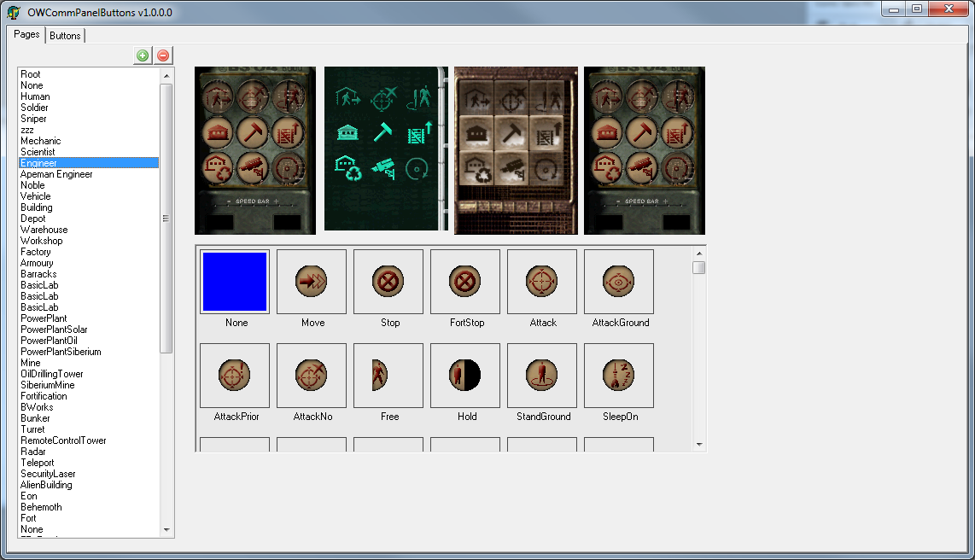Select Behemoth in the page list

[89, 507]
